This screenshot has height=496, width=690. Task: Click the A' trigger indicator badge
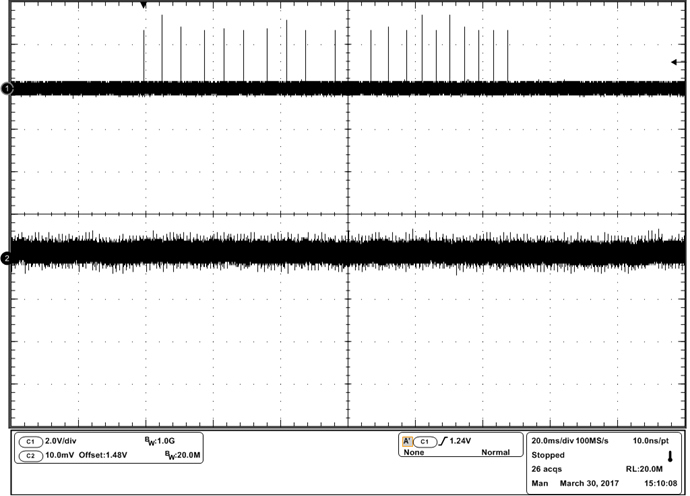[407, 441]
